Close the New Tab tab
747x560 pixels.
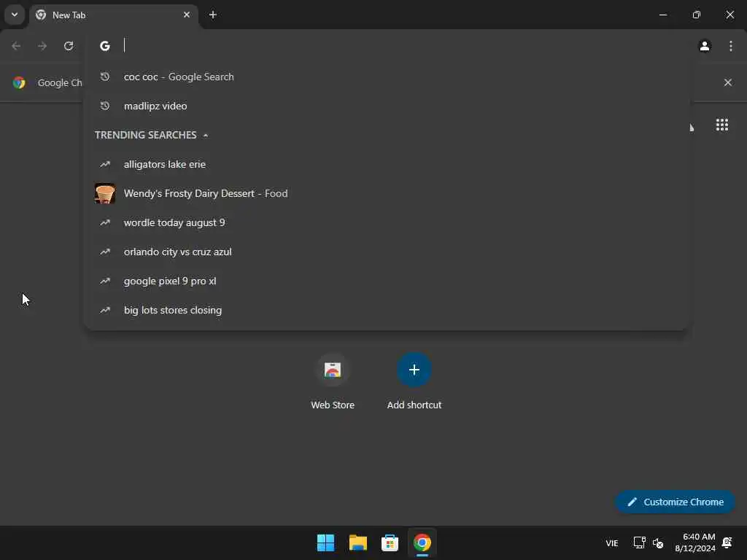187,15
